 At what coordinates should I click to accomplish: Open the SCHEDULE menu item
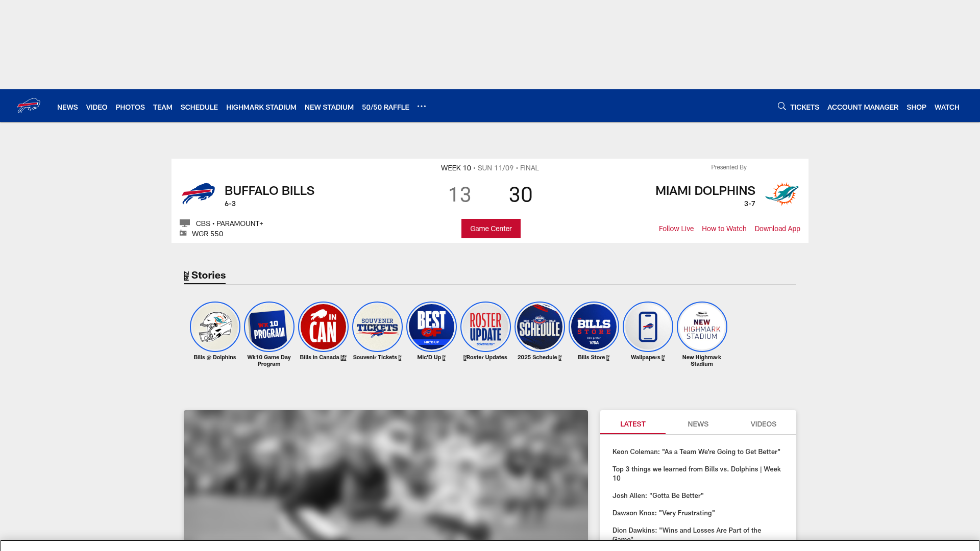[199, 107]
